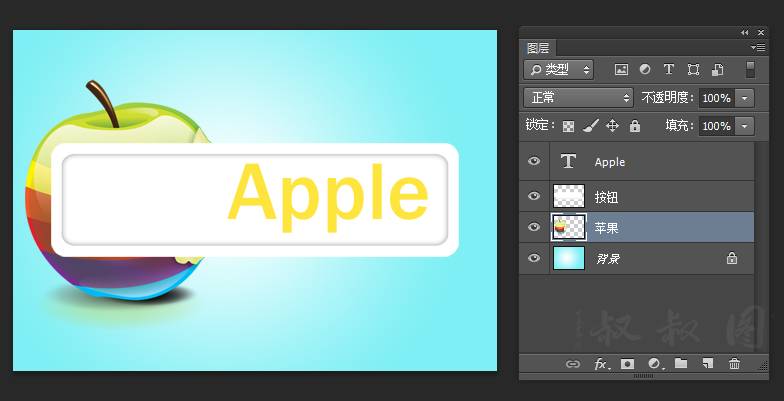Filter layers by adjustment layer icon
Screen dimensions: 784x401
coord(645,70)
